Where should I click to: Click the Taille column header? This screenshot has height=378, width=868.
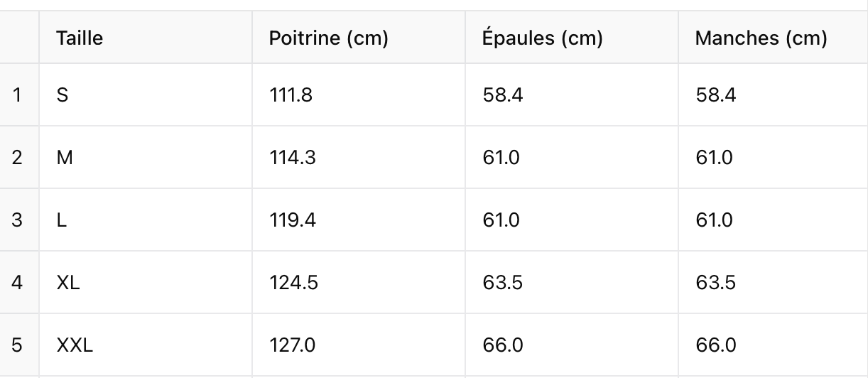pyautogui.click(x=80, y=38)
